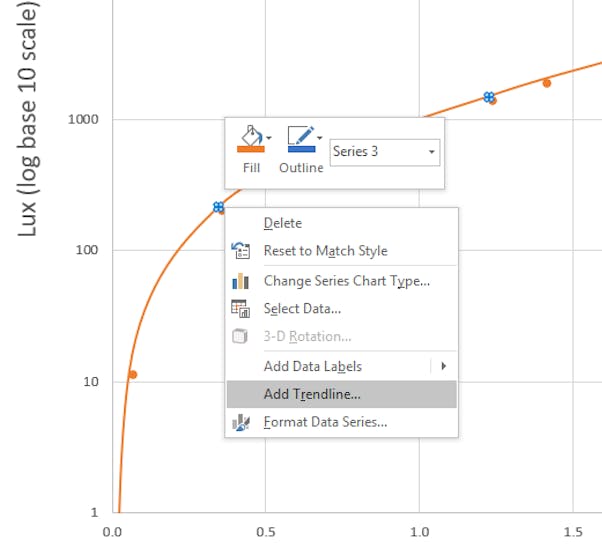Image resolution: width=602 pixels, height=555 pixels.
Task: Click the Select Data table icon
Action: [x=240, y=309]
